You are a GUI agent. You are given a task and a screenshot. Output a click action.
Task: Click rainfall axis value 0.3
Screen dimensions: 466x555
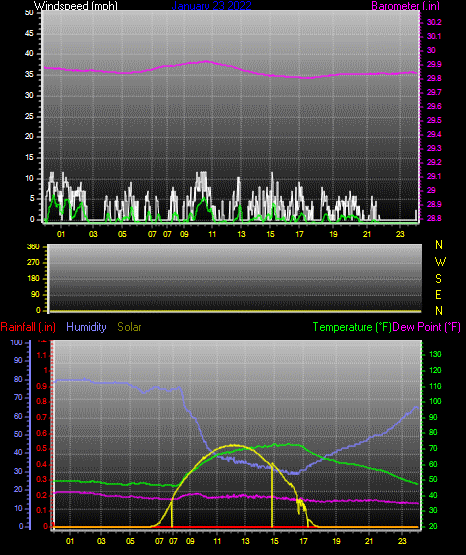coord(42,479)
